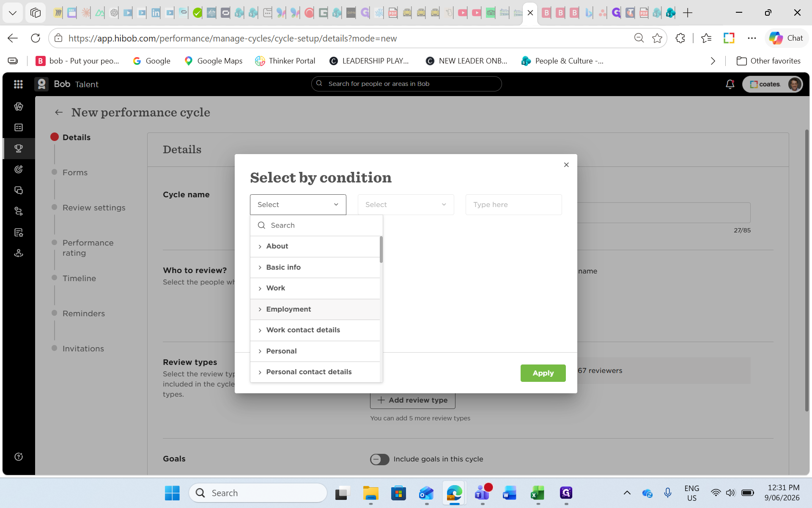
Task: Click Add review type button
Action: [412, 400]
